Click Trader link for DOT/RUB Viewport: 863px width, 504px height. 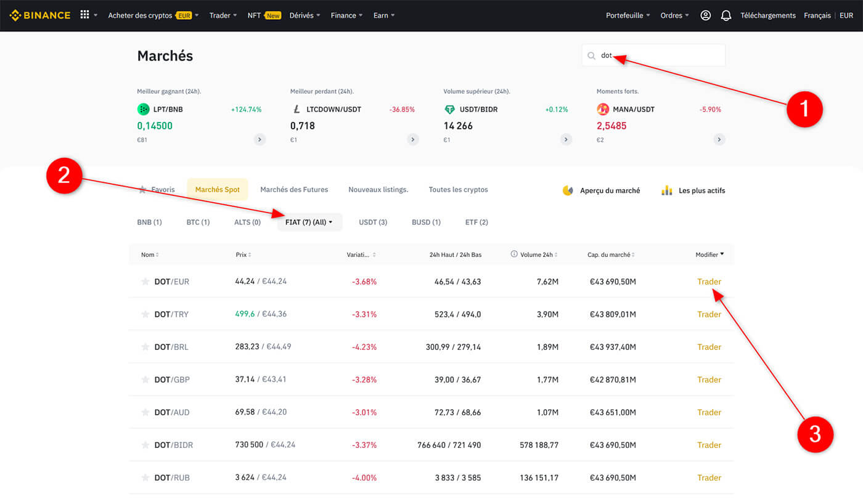coord(709,478)
